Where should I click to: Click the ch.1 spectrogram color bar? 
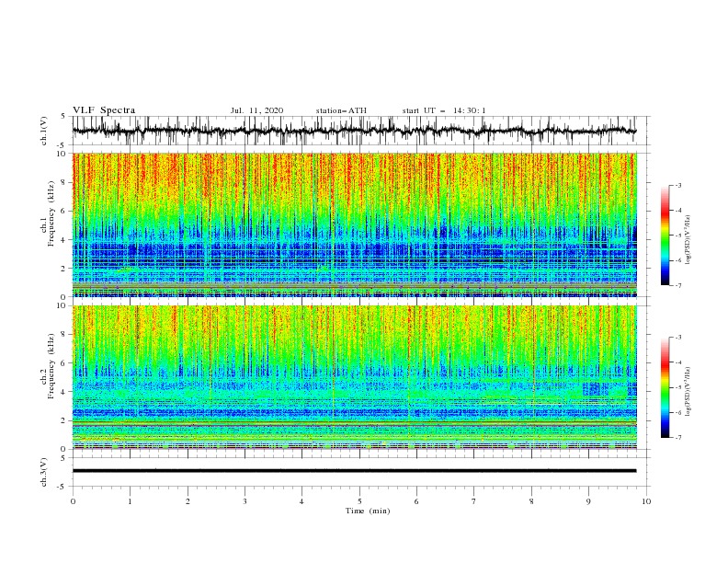(665, 236)
